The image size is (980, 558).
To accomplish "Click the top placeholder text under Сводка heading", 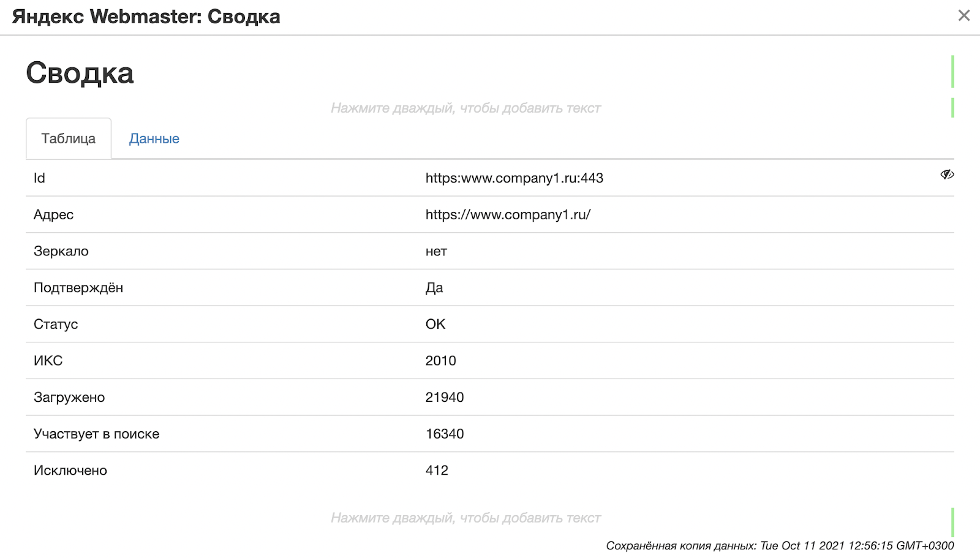I will coord(466,108).
